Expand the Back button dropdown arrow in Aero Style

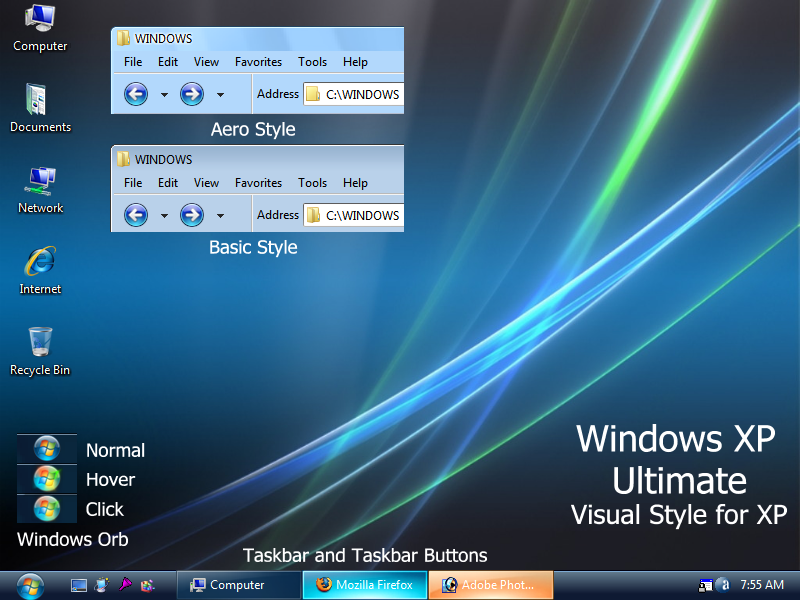click(164, 93)
